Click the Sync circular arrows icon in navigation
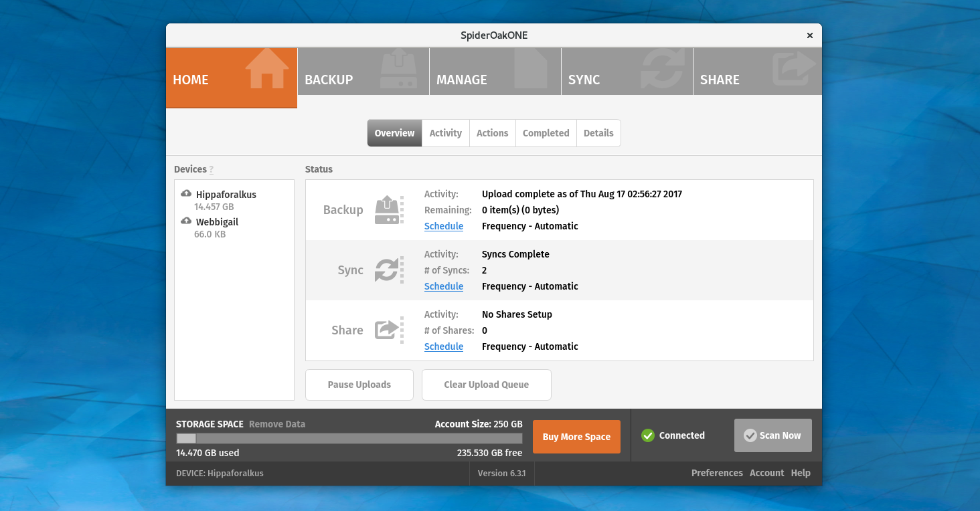Screen dimensions: 980x511 662,69
